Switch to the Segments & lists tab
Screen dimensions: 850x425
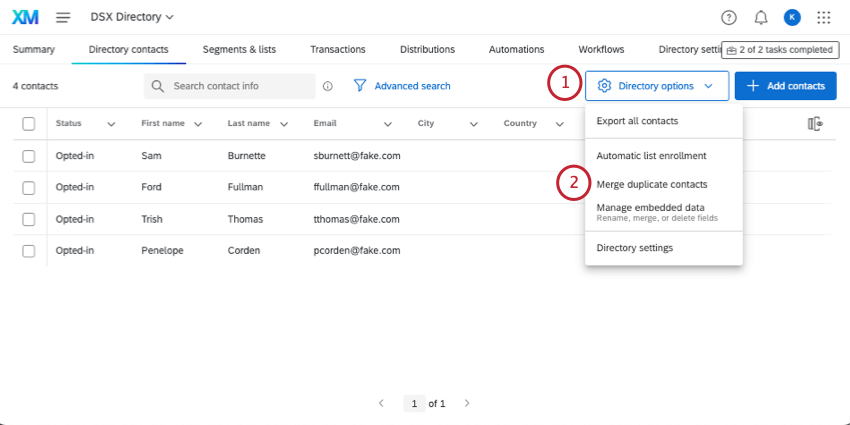pos(239,49)
